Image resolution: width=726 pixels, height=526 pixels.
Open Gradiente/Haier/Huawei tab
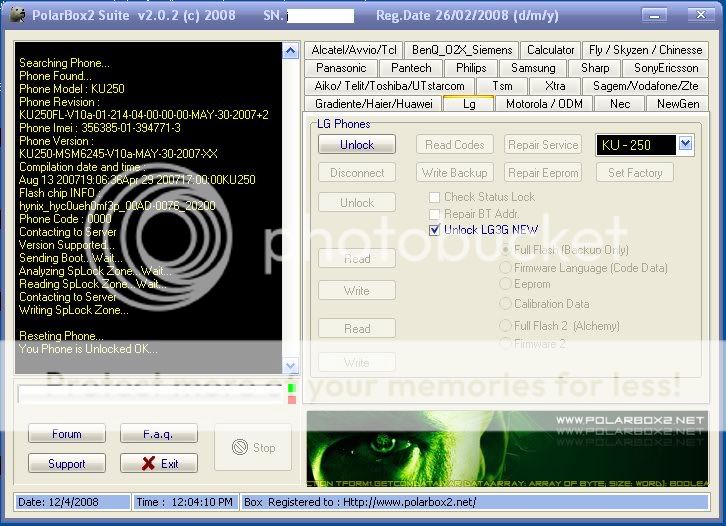(374, 104)
